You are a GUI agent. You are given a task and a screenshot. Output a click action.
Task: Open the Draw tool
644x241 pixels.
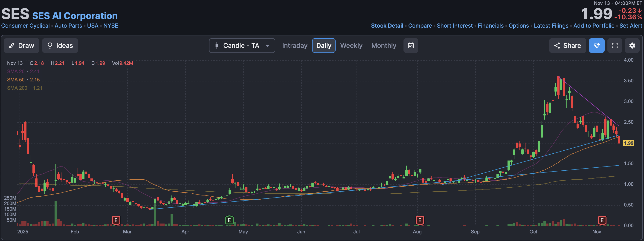click(21, 46)
